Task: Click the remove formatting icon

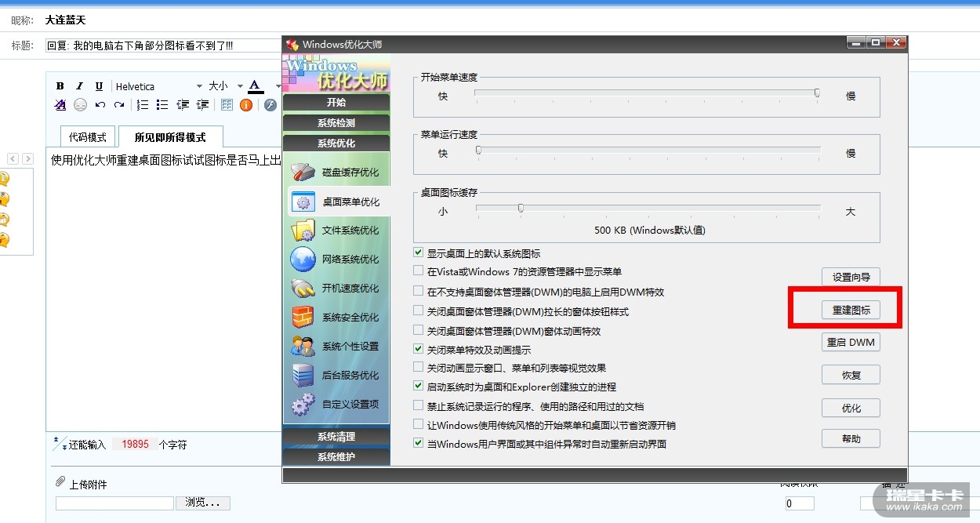Action: pyautogui.click(x=60, y=104)
